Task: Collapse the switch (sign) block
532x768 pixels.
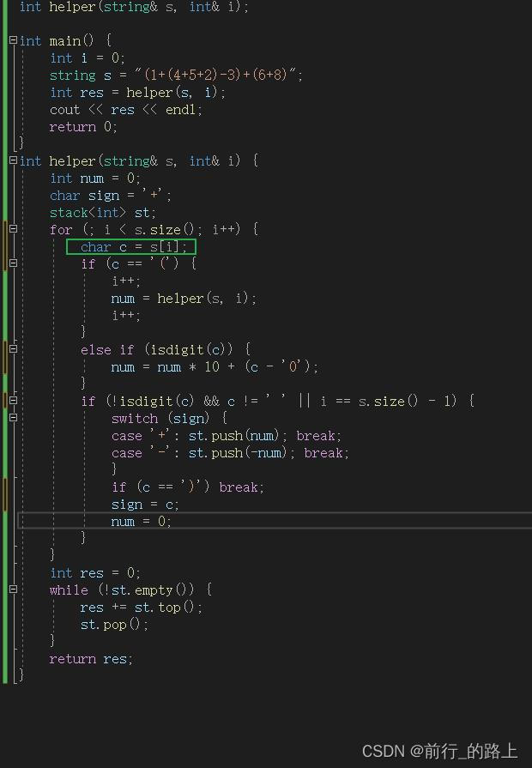Action: (13, 417)
